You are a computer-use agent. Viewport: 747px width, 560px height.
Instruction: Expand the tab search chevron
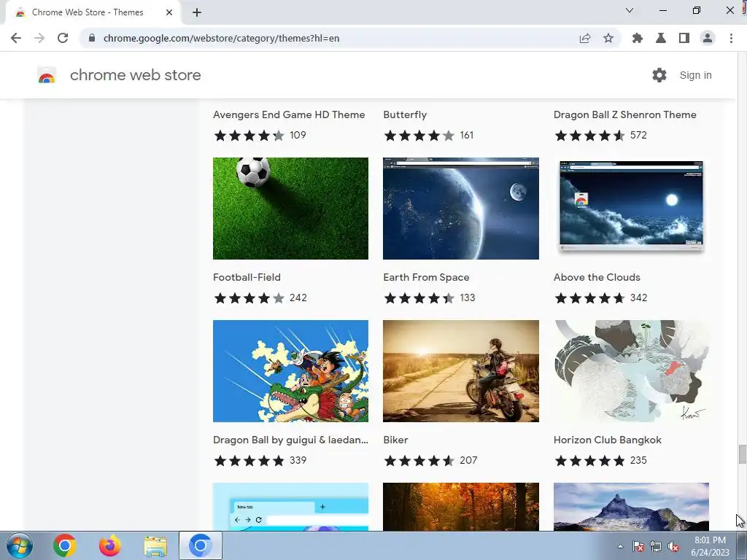tap(630, 10)
